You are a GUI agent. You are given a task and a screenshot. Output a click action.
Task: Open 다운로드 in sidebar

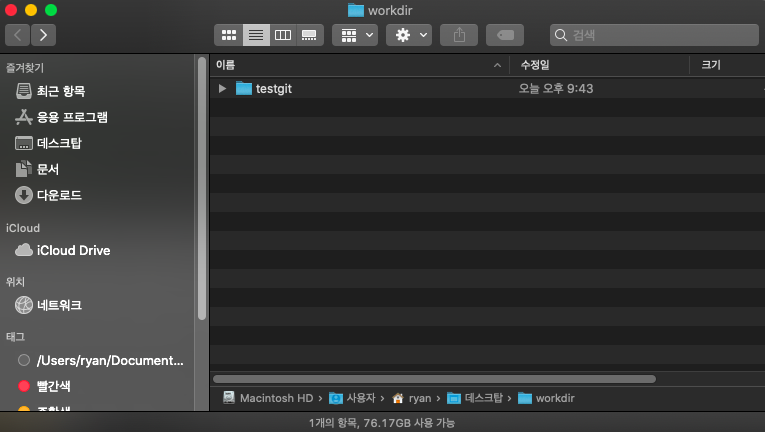click(49, 195)
